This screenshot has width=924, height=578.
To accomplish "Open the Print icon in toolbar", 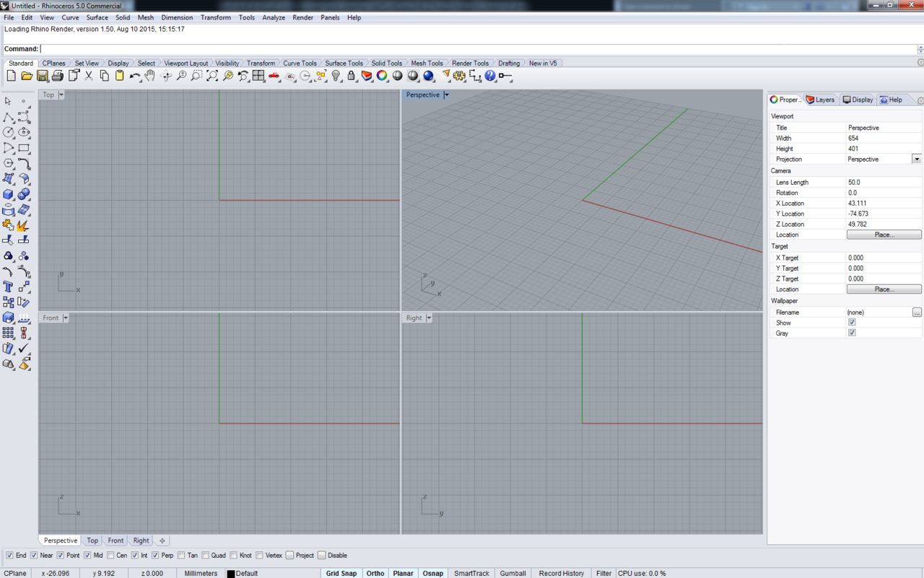I will point(58,76).
